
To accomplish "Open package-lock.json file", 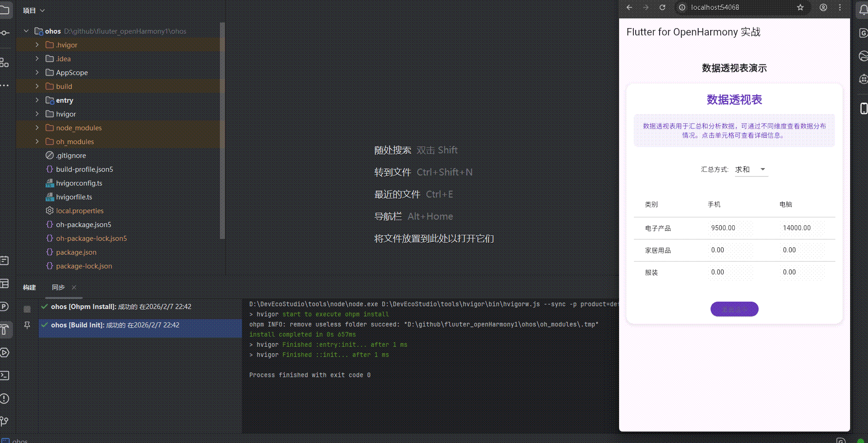I will point(84,266).
